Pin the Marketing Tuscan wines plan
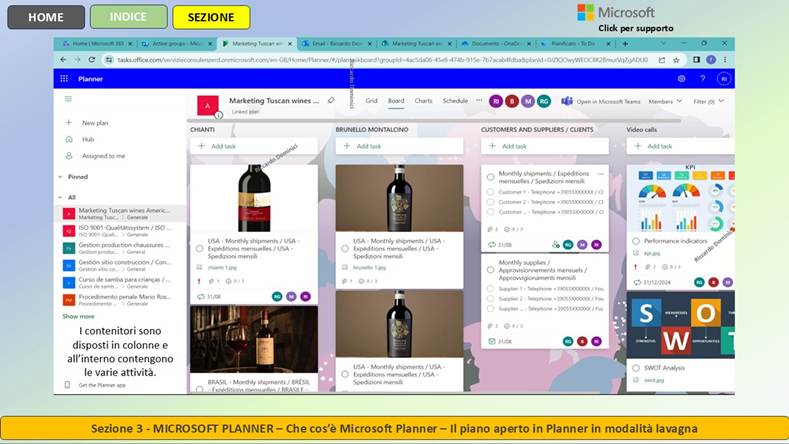789x444 pixels. [x=331, y=101]
